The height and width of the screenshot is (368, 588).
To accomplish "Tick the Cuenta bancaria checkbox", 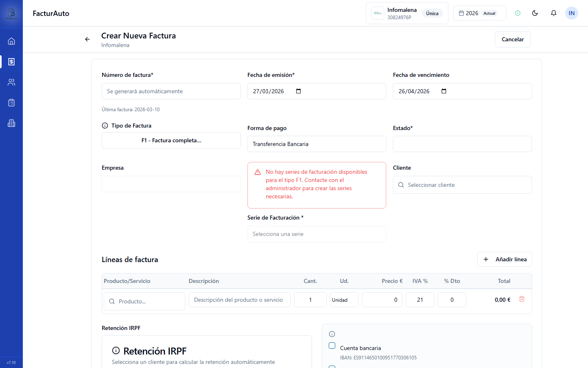I will [x=332, y=346].
